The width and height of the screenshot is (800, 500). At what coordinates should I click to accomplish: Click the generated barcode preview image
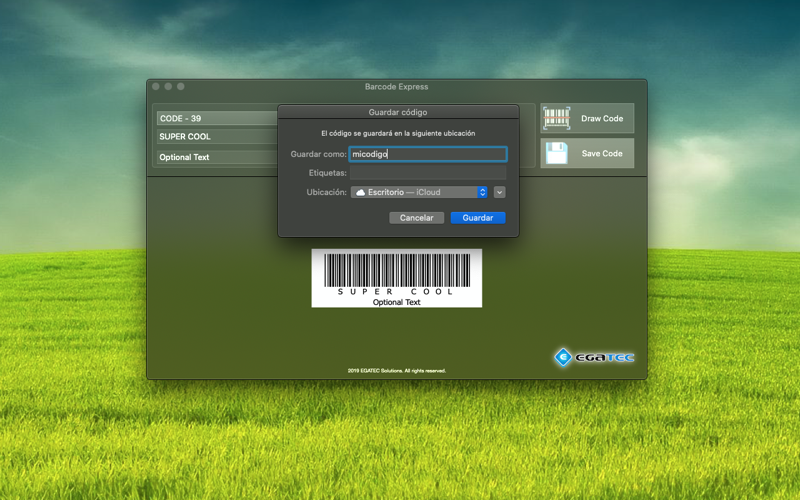point(396,278)
